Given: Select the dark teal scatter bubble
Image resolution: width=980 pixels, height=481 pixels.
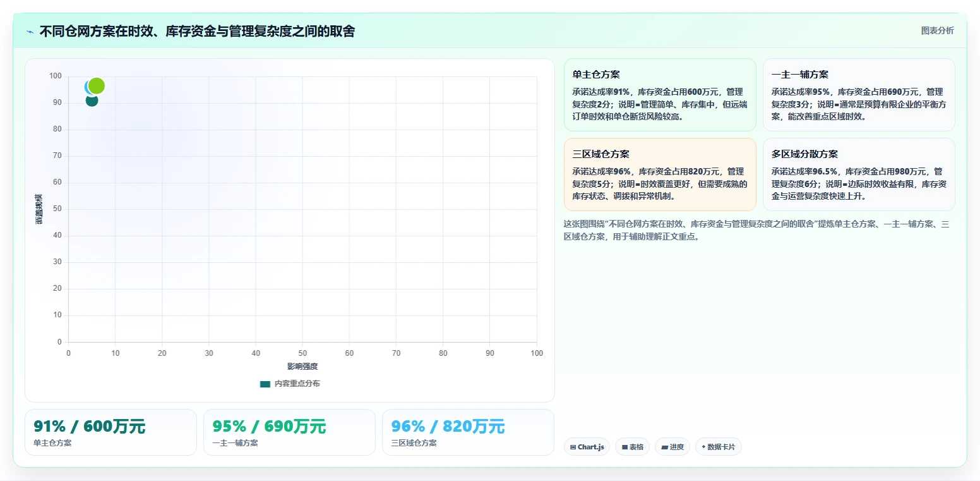Looking at the screenshot, I should click(x=92, y=100).
